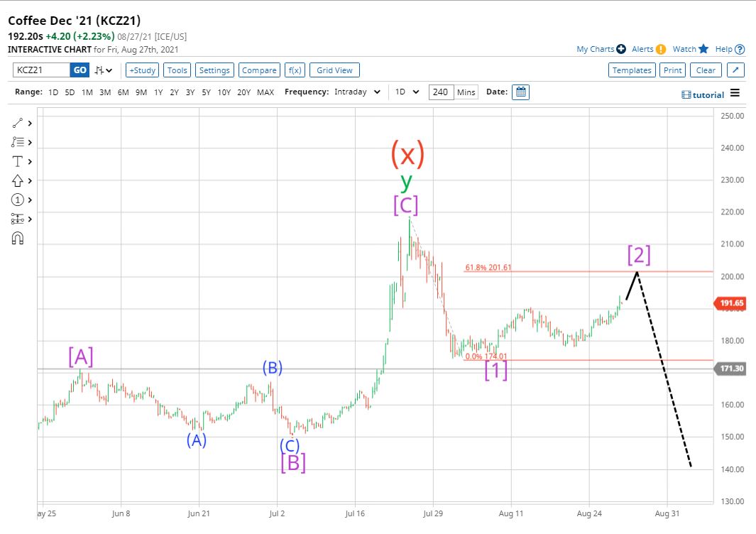756x534 pixels.
Task: Expand the text tool submenu arrow
Action: pyautogui.click(x=30, y=162)
